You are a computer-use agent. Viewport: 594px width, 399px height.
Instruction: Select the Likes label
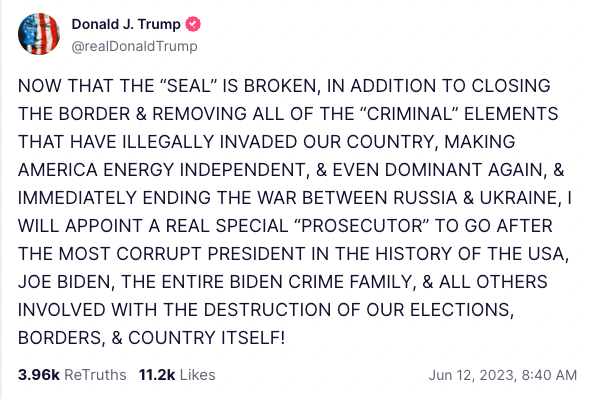[x=197, y=375]
